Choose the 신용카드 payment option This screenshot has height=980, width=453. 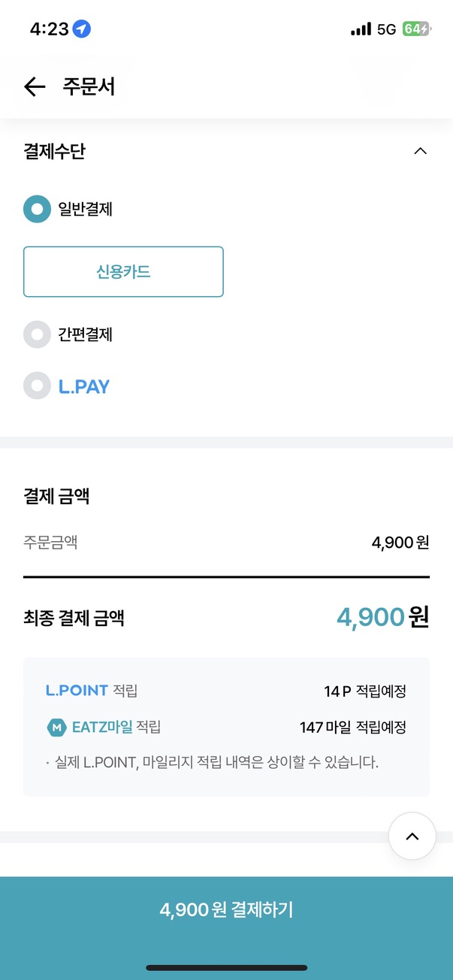123,272
